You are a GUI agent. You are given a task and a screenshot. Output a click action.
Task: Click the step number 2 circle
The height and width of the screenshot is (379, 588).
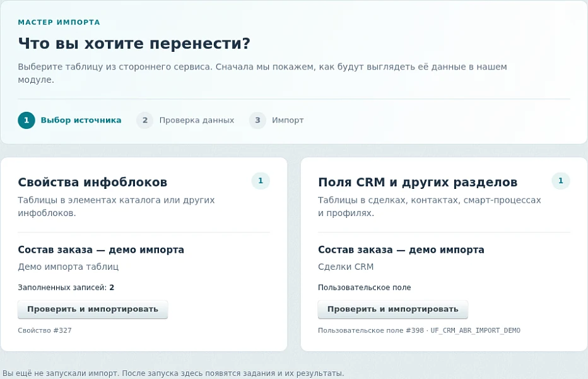[x=144, y=120]
